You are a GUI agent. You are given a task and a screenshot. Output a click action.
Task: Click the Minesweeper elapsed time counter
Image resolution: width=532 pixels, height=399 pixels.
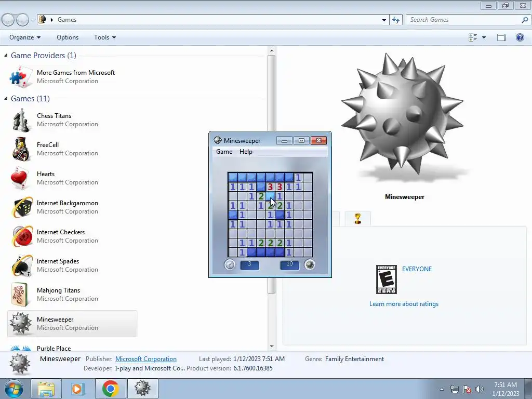250,264
